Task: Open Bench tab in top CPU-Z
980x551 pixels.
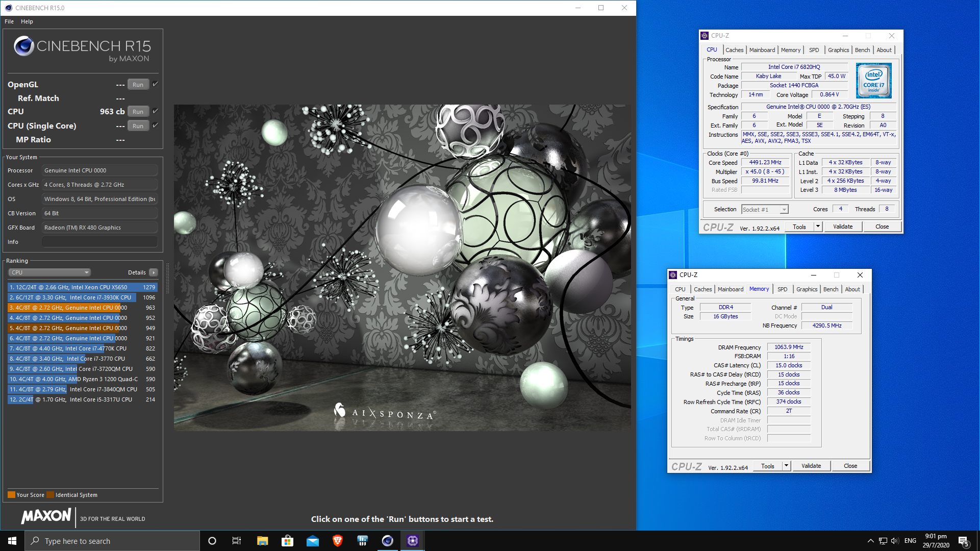Action: pyautogui.click(x=862, y=50)
